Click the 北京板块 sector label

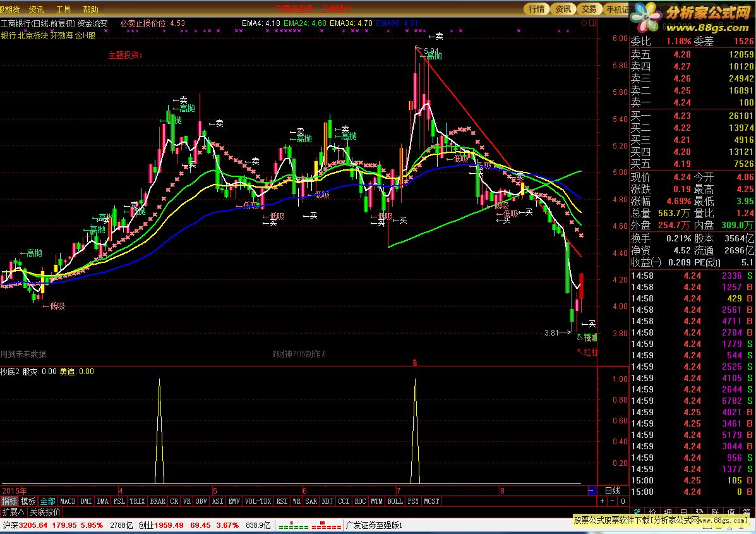(33, 35)
